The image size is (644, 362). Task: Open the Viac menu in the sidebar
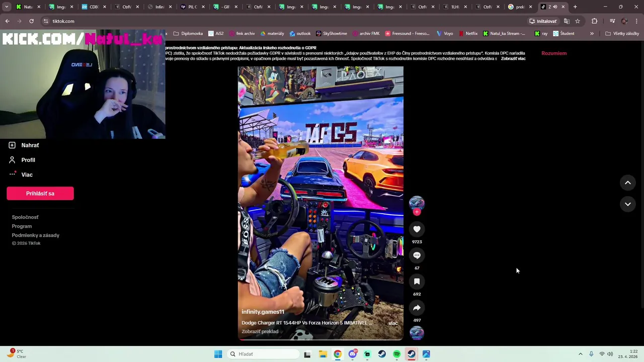point(27,174)
